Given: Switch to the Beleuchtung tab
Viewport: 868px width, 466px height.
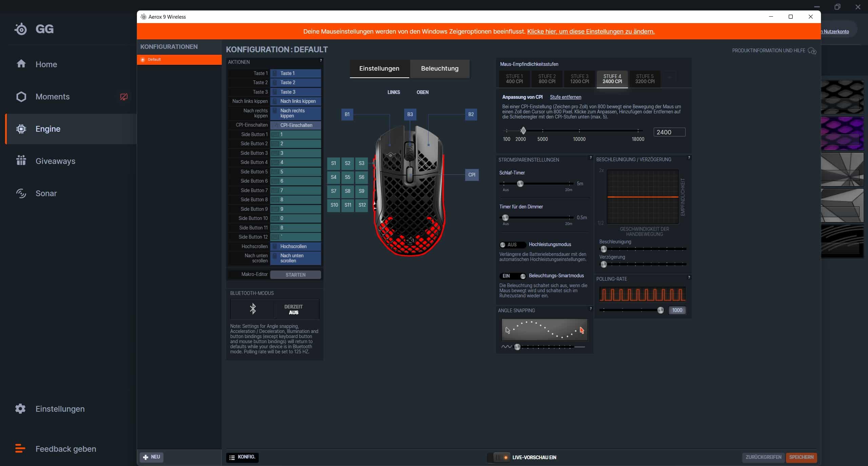Looking at the screenshot, I should tap(439, 69).
